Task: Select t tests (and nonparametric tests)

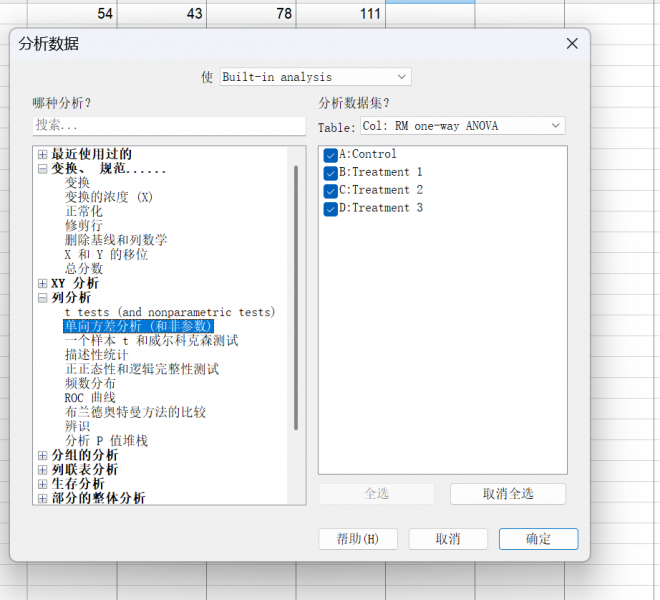Action: pos(170,312)
